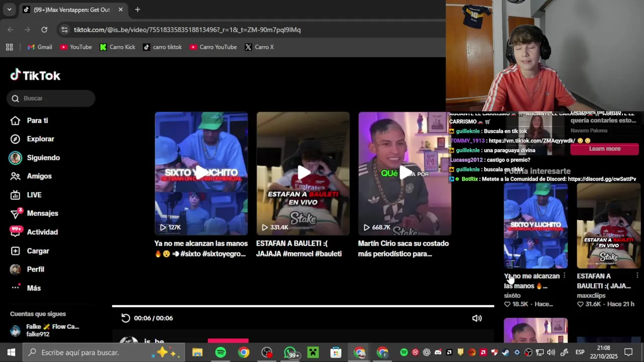This screenshot has height=362, width=644.
Task: Open the six6to author link
Action: 512,296
